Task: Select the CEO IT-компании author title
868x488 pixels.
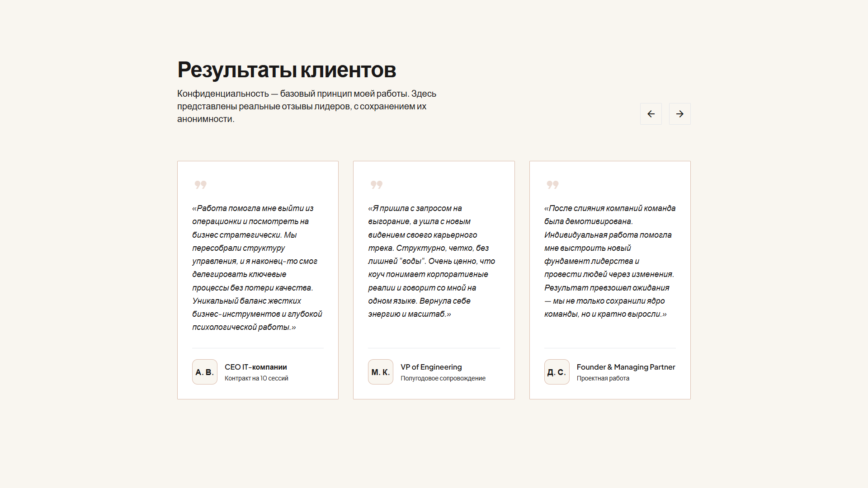Action: pyautogui.click(x=255, y=367)
